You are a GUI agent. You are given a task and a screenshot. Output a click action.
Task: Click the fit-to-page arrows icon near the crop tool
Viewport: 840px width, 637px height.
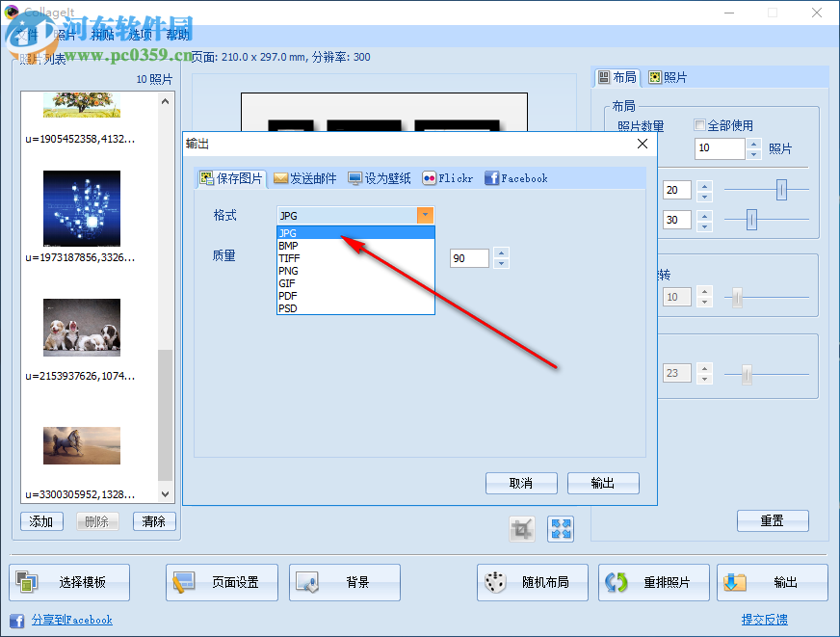click(x=560, y=528)
